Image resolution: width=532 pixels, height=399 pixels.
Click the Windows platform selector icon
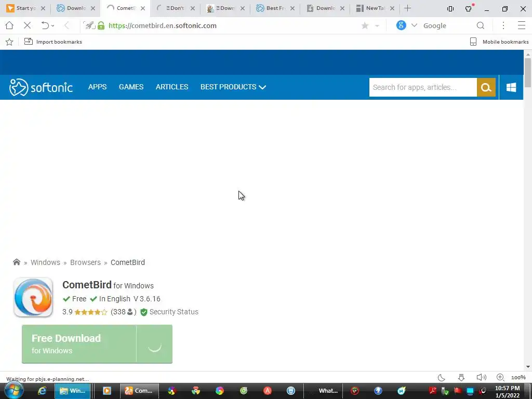tap(511, 87)
